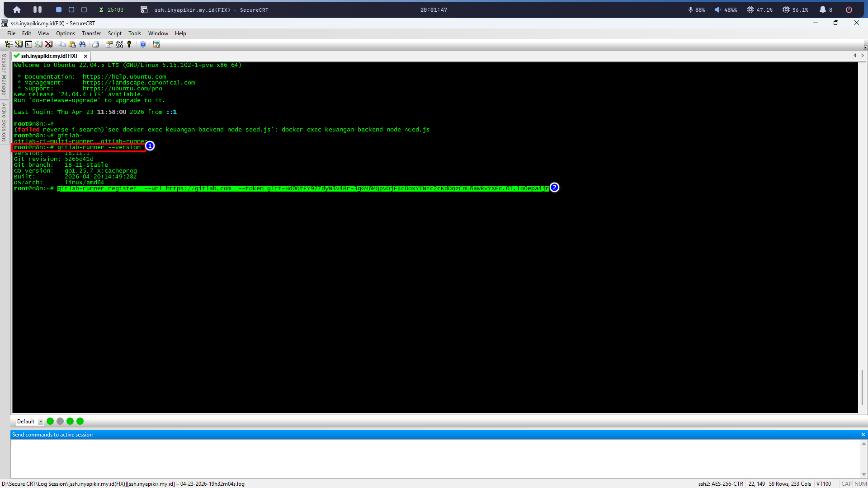
Task: Click the blue Help question mark icon
Action: [143, 44]
